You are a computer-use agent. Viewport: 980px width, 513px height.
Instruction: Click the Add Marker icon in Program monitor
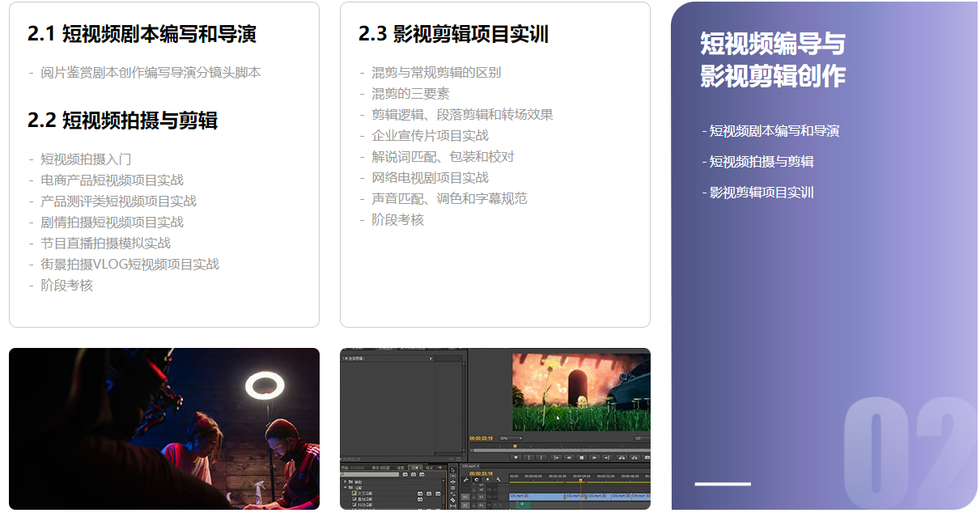(x=515, y=457)
